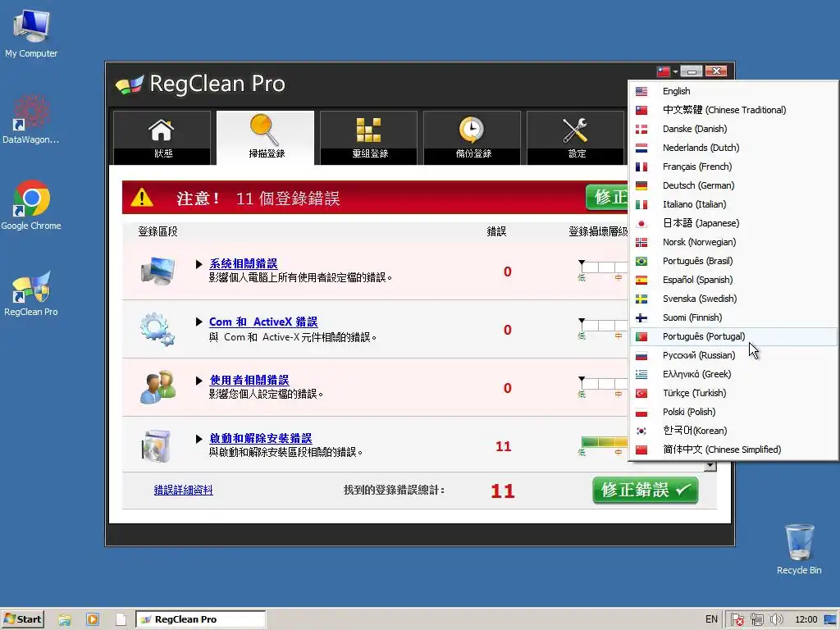
Task: Click the 12:00 clock in system tray
Action: [x=806, y=619]
